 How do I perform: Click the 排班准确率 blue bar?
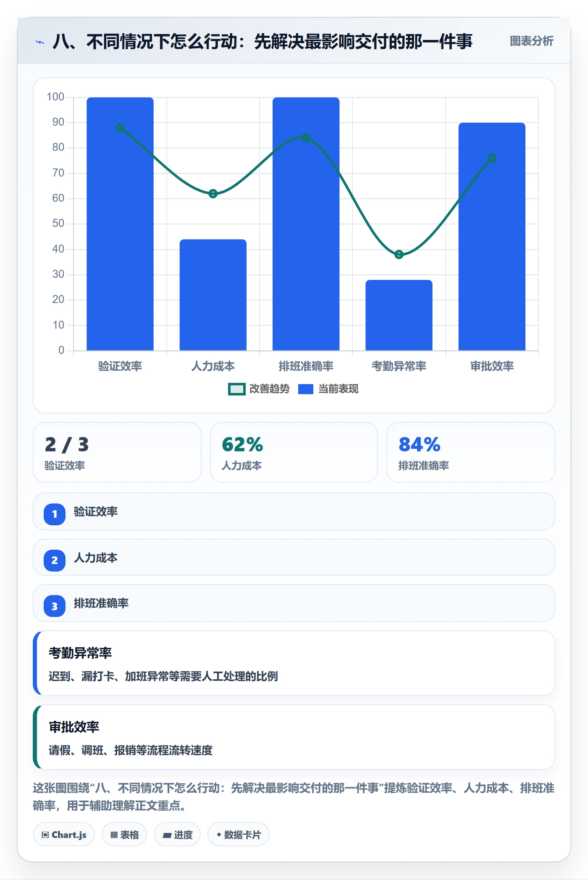pyautogui.click(x=306, y=224)
